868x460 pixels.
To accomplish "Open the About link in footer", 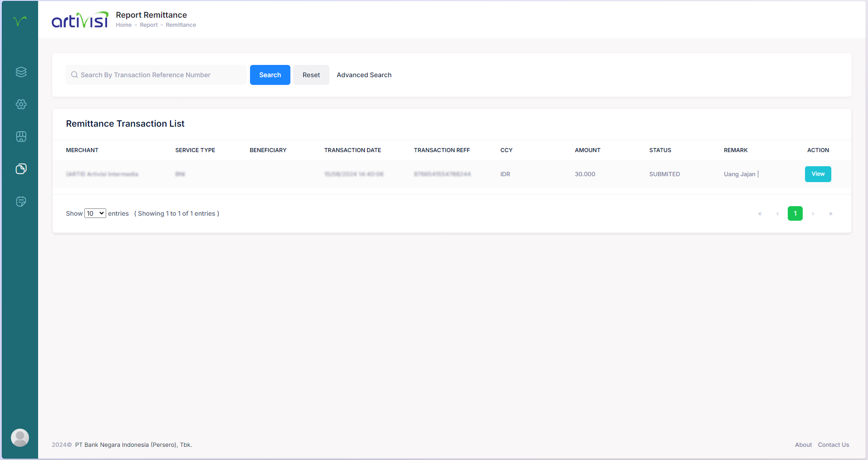I will 803,445.
